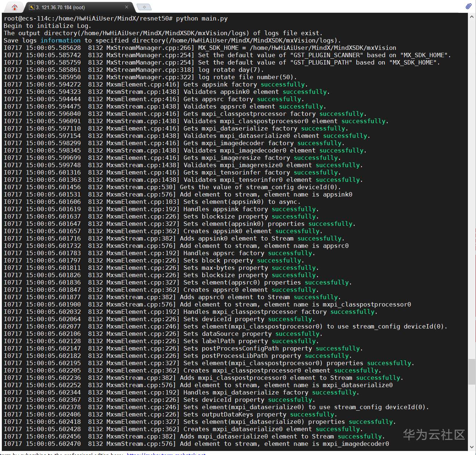Click 'Adds mxpi_dataserialize0 element to Stream' line
The width and height of the screenshot is (476, 455).
pyautogui.click(x=195, y=436)
